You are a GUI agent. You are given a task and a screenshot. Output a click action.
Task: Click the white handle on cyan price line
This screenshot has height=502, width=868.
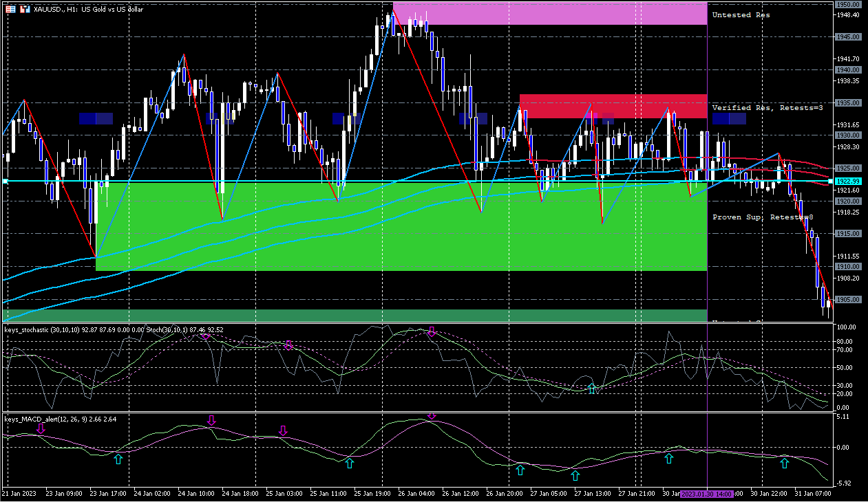pos(5,181)
